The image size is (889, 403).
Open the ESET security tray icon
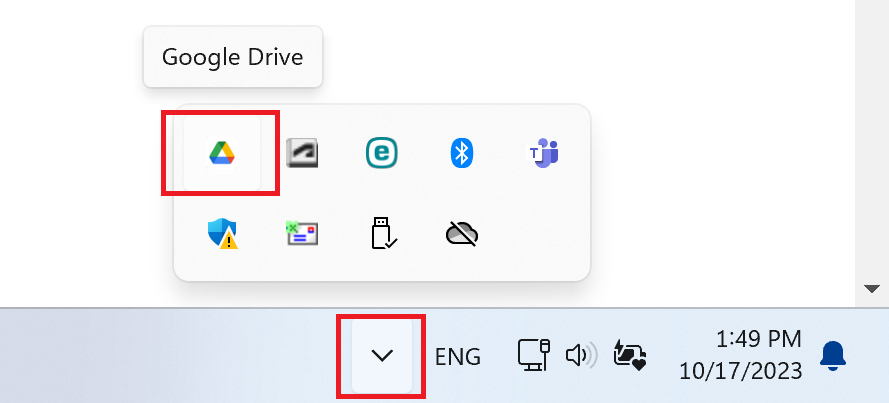point(382,153)
